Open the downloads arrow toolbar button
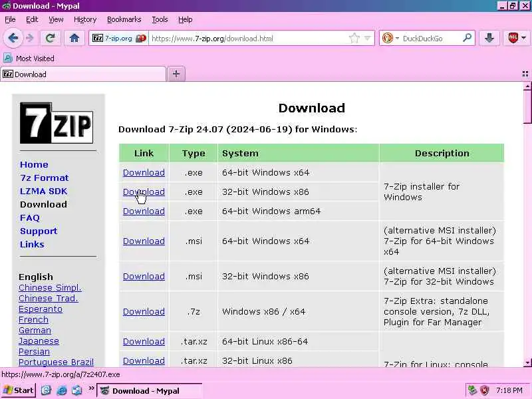Screen dimensions: 532x399 click(x=489, y=38)
